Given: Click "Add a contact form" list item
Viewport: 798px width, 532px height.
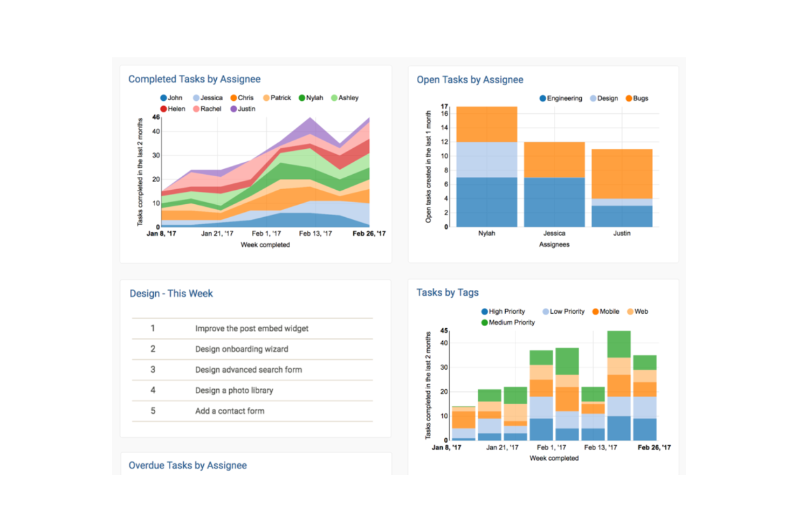Looking at the screenshot, I should (x=230, y=411).
